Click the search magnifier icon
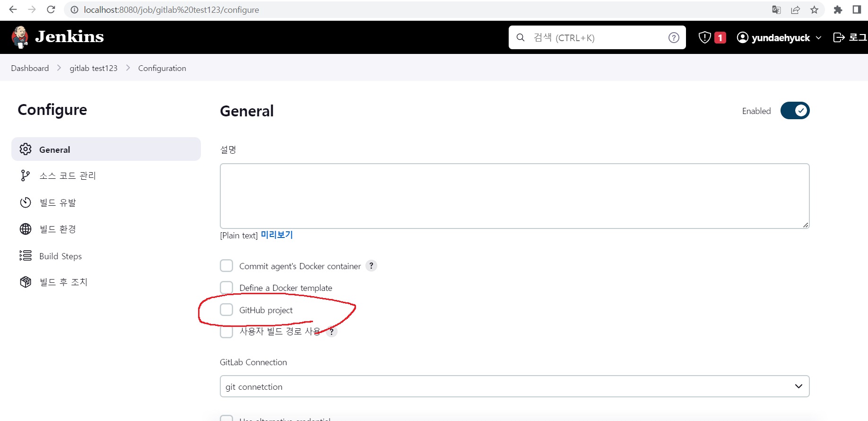The height and width of the screenshot is (421, 868). (x=521, y=37)
